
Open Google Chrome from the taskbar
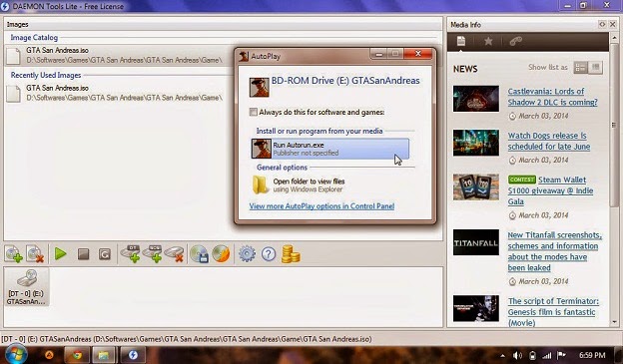[77, 355]
